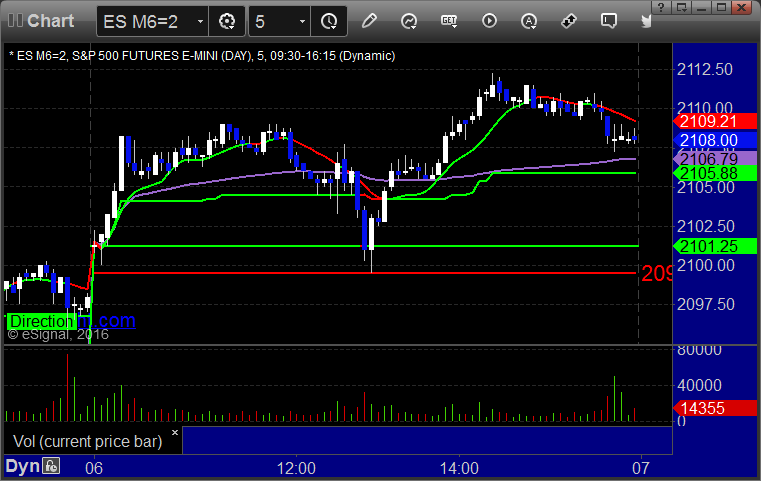Click the symbol field showing ES M6=2
The height and width of the screenshot is (481, 761).
tap(152, 21)
